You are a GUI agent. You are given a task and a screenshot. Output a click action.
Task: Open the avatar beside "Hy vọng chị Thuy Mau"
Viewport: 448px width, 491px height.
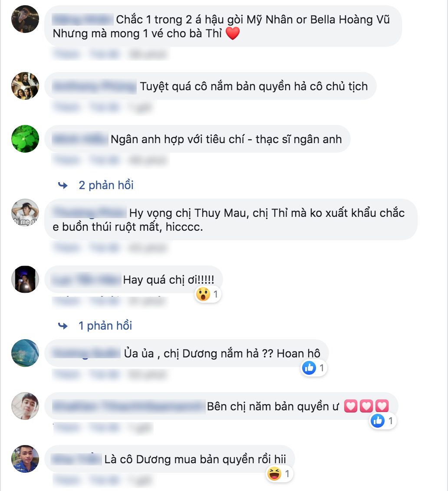coord(25,212)
